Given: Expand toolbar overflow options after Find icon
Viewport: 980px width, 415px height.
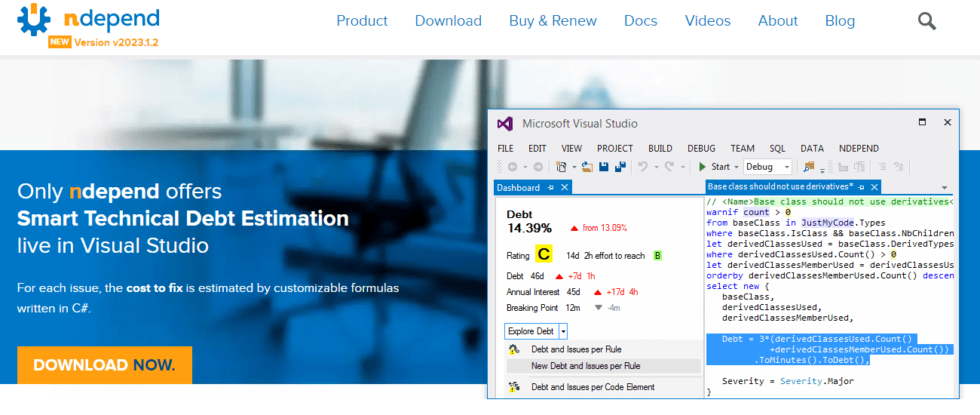Looking at the screenshot, I should (822, 171).
